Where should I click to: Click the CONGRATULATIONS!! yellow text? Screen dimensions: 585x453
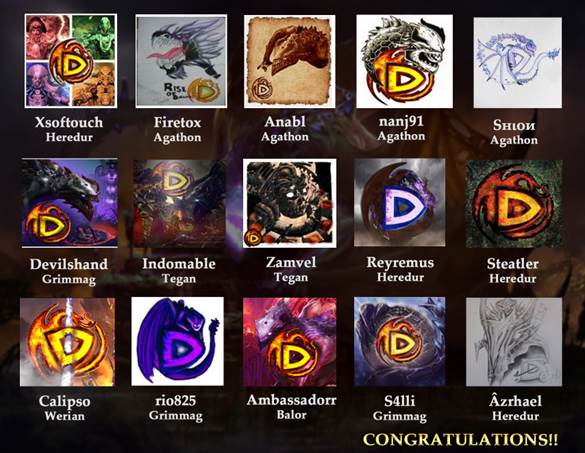460,439
